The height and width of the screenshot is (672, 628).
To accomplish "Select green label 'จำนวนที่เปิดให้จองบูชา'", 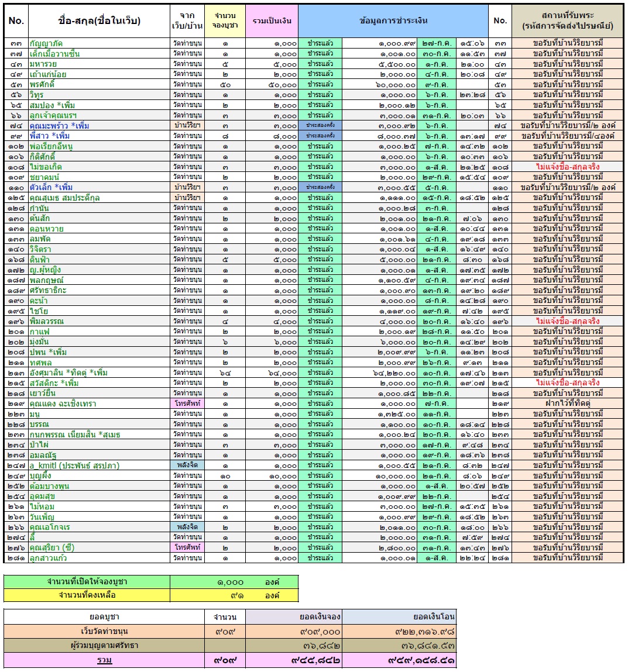I will click(87, 581).
